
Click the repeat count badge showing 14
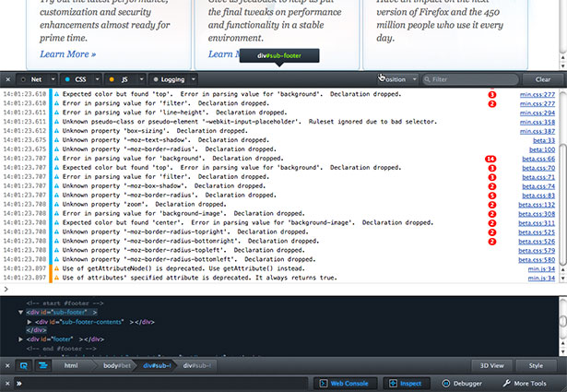coord(490,159)
